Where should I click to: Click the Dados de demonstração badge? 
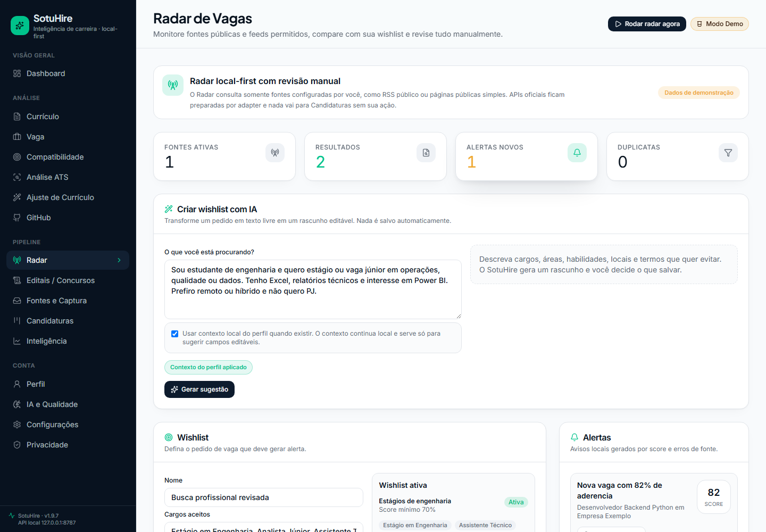pos(699,93)
